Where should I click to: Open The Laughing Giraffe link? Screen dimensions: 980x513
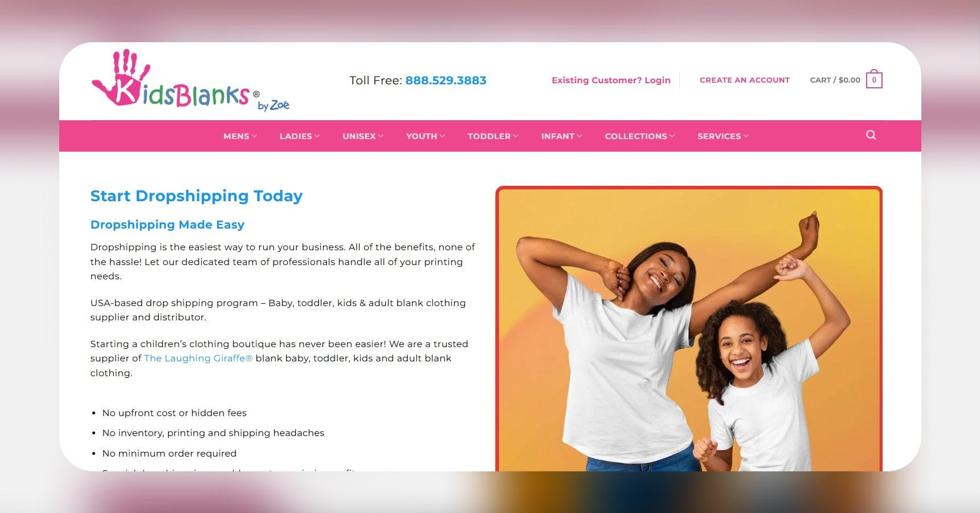198,359
